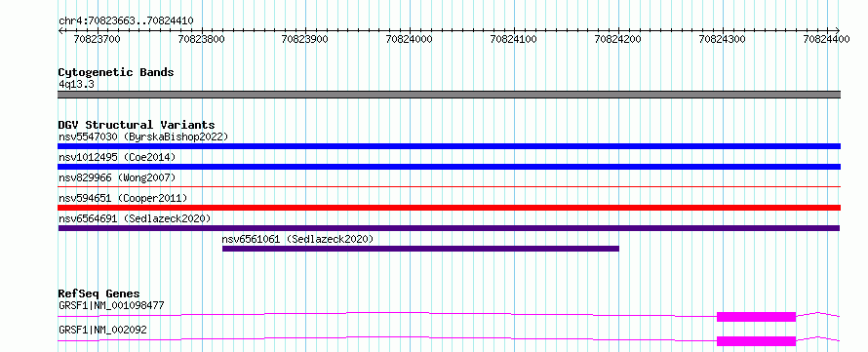Screen dimensions: 868x352
Task: Click the Cytogenetic Bands track title
Action: click(116, 72)
